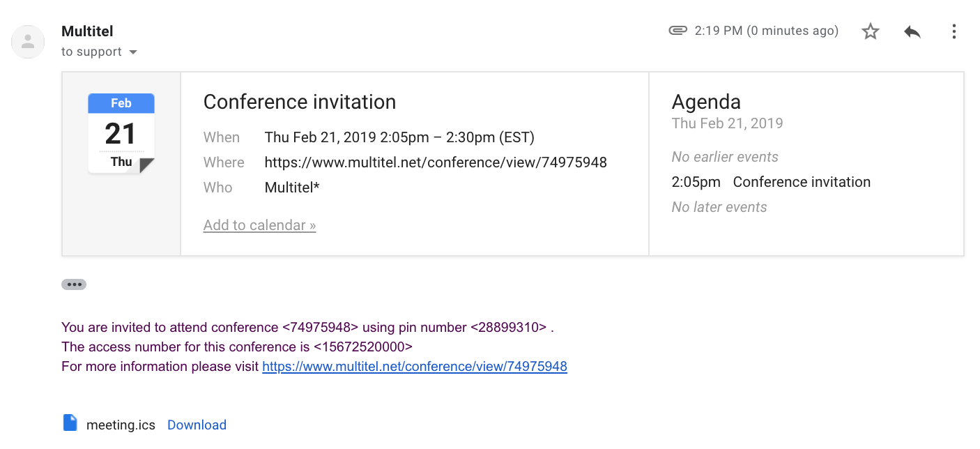The height and width of the screenshot is (449, 980).
Task: Click the meeting.ics file name
Action: [121, 425]
